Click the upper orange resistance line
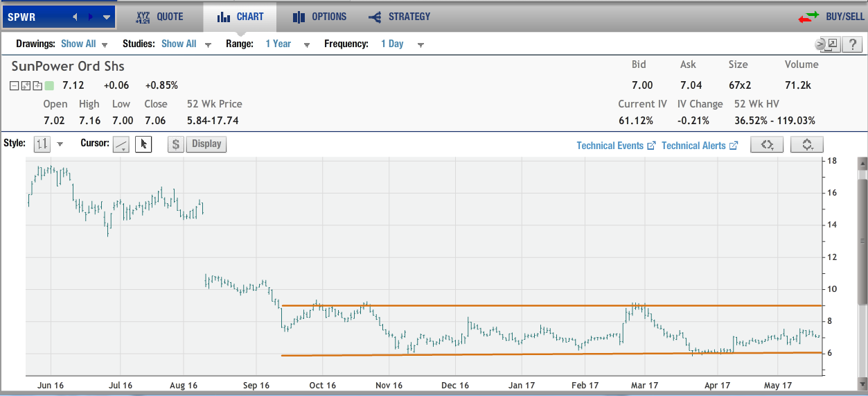 [x=551, y=306]
